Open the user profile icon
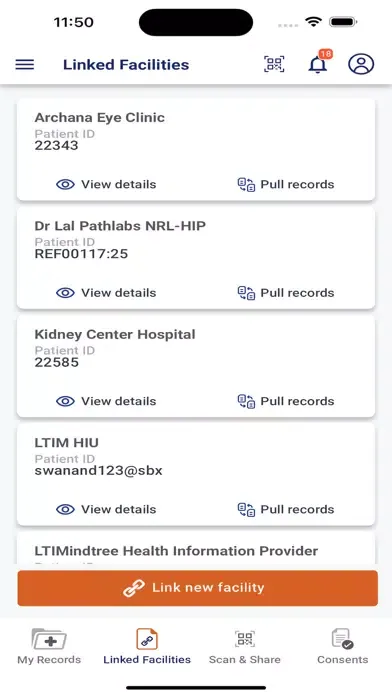The width and height of the screenshot is (392, 696). 361,64
